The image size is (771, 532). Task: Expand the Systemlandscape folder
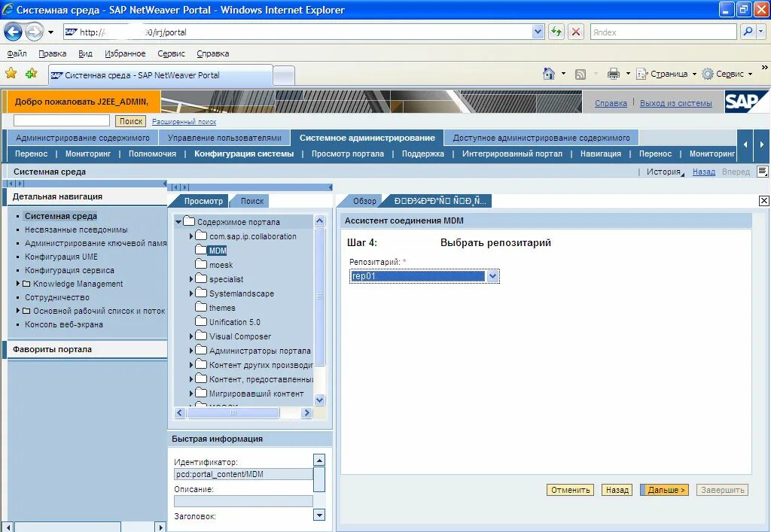point(191,293)
